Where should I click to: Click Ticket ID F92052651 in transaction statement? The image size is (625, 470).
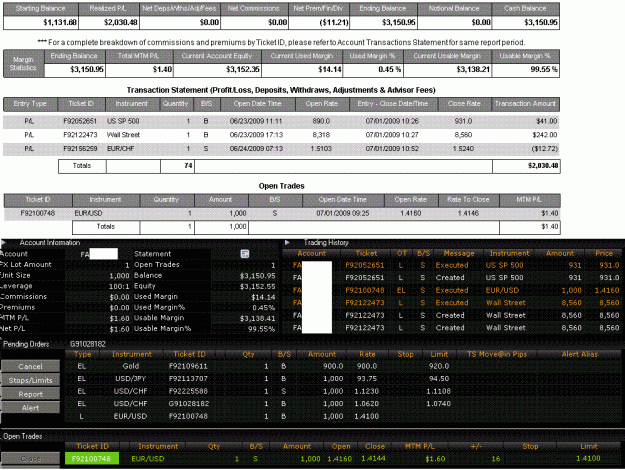click(80, 121)
